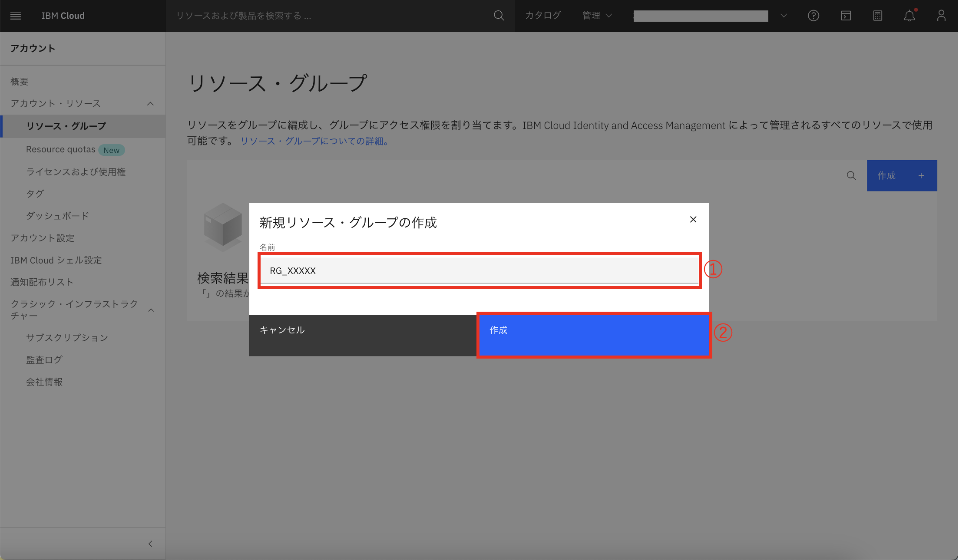Open the user profile avatar icon

[x=941, y=16]
